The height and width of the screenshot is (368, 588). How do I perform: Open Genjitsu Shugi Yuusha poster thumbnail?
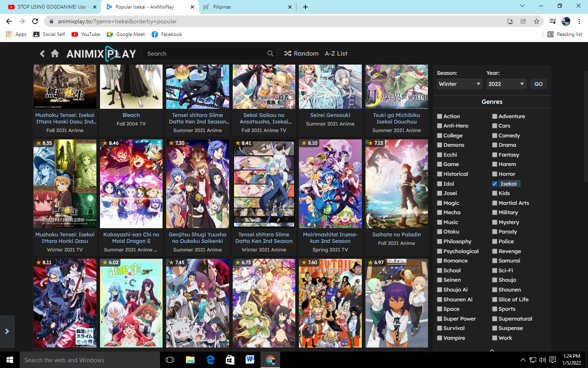point(198,184)
